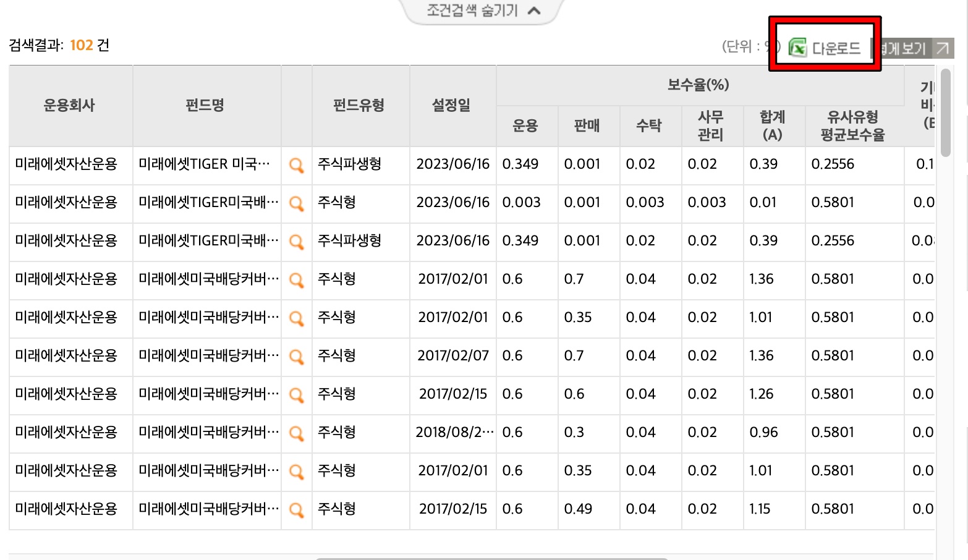
Task: Open details magnifier for 미래에셋TIGER 미국… 0.39 first row
Action: click(x=297, y=165)
